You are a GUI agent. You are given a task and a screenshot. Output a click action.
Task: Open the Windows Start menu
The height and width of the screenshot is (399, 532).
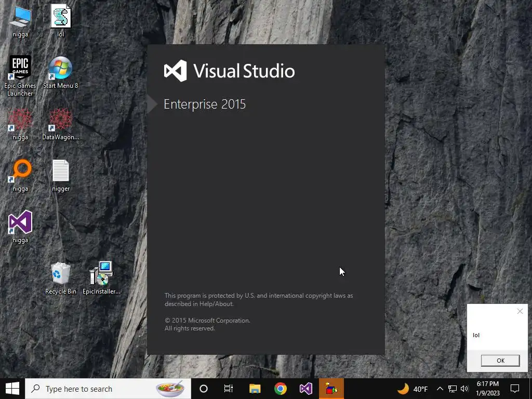tap(12, 389)
